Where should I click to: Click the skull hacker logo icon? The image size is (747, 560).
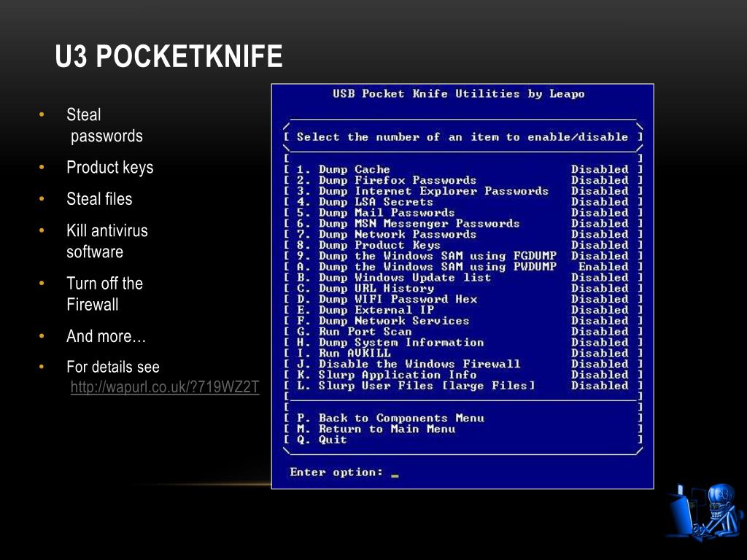704,511
